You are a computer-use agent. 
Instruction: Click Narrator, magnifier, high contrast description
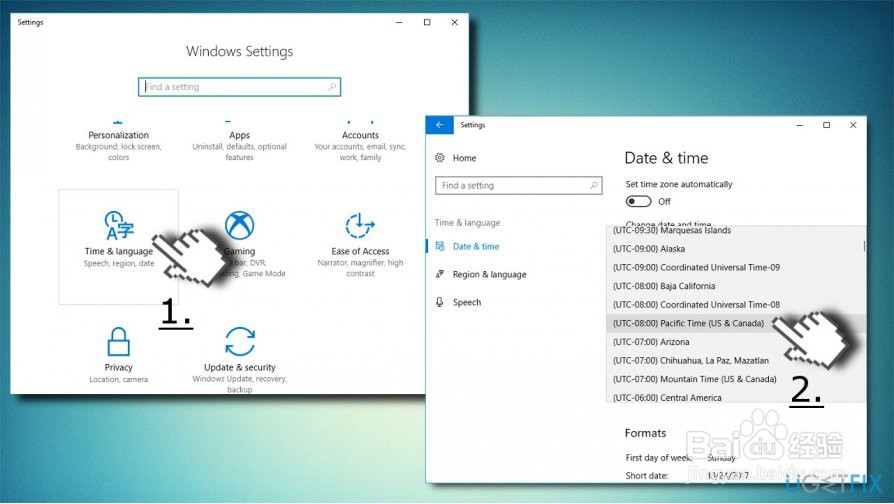point(360,268)
